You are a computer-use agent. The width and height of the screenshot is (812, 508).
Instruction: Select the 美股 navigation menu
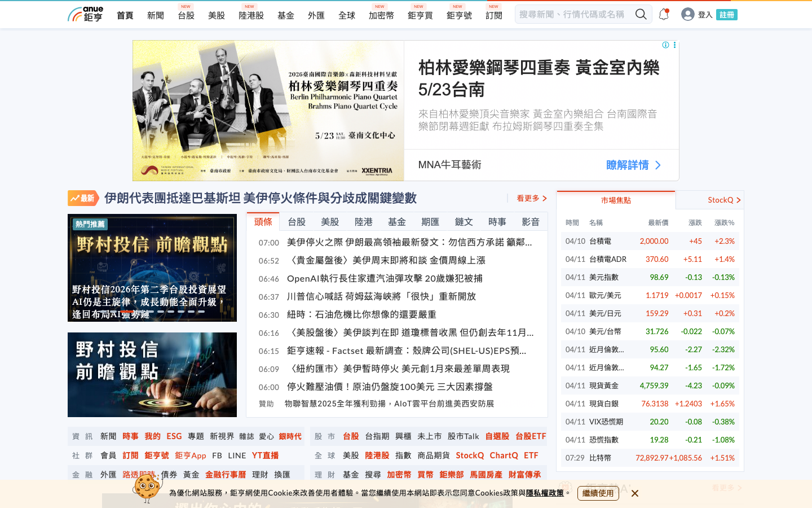coord(217,15)
